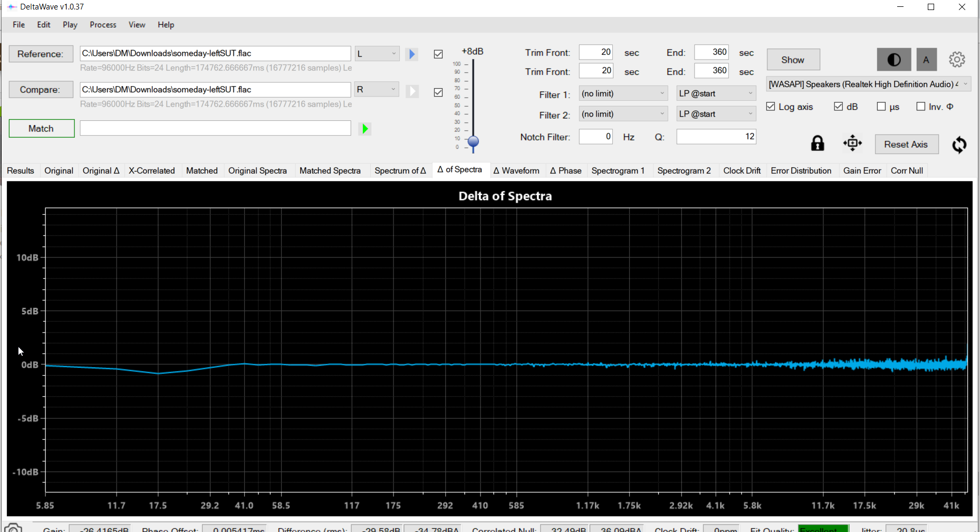980x532 pixels.
Task: Toggle dark contrast theme icon
Action: (893, 60)
